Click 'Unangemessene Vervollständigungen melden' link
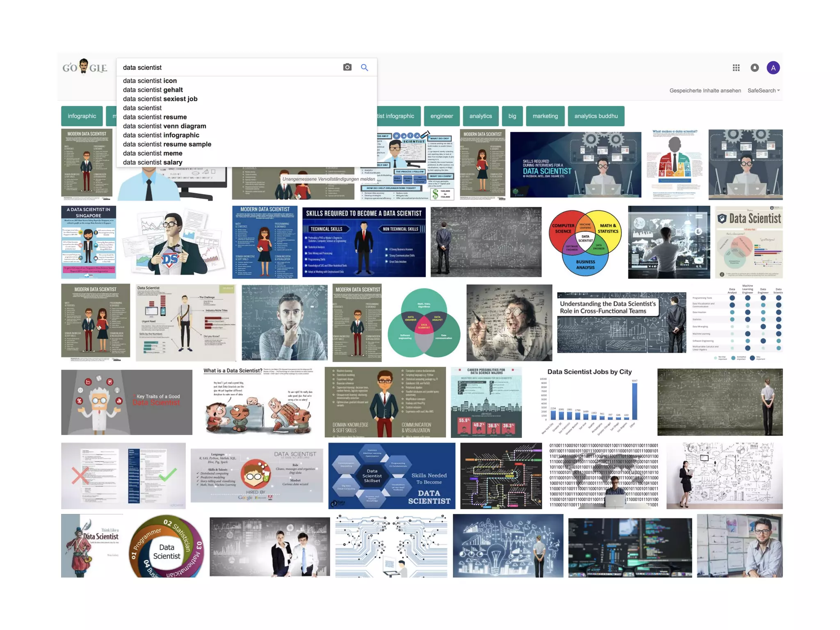Viewport: 840px width, 630px height. [x=328, y=179]
